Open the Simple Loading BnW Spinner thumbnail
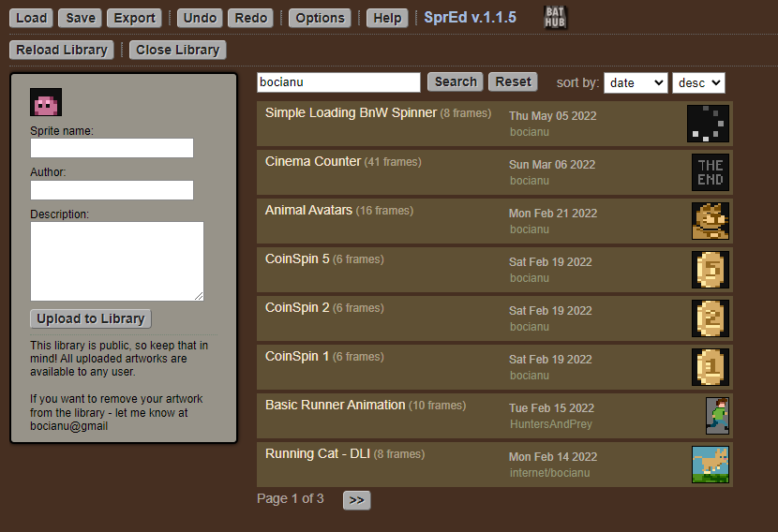 tap(707, 124)
